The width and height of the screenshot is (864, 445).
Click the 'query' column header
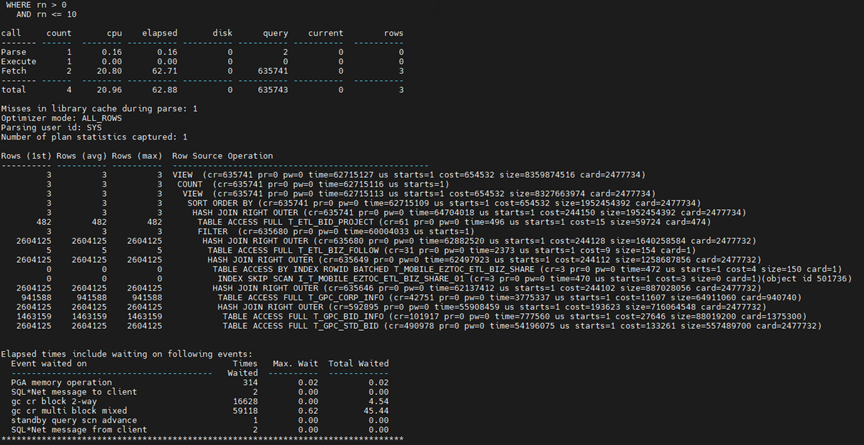pyautogui.click(x=276, y=33)
